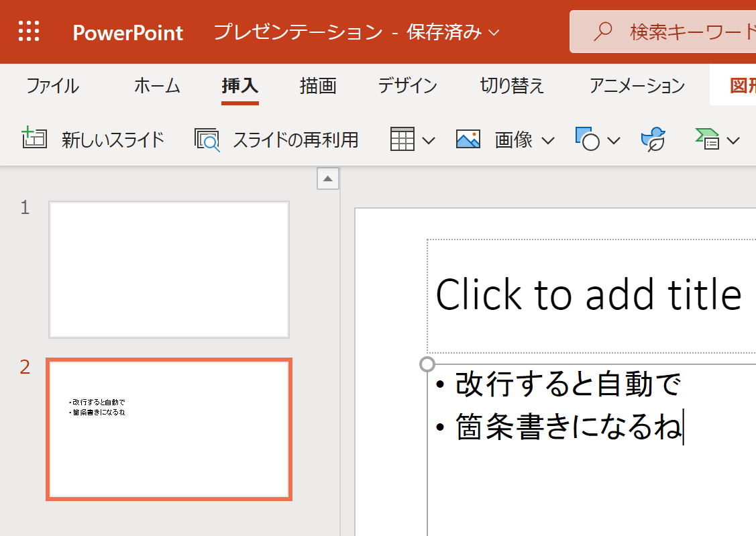Click the round handle on the text box corner
This screenshot has height=536, width=756.
(x=427, y=364)
